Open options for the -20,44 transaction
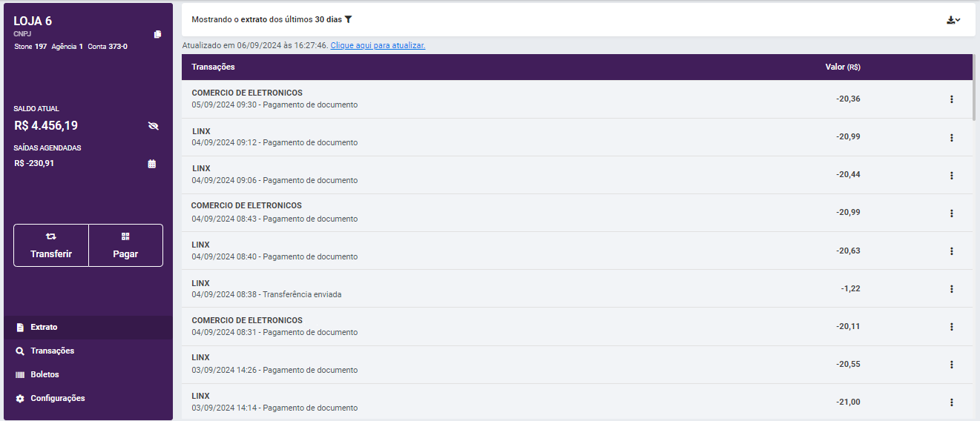Screen dimensions: 980x421 (952, 175)
